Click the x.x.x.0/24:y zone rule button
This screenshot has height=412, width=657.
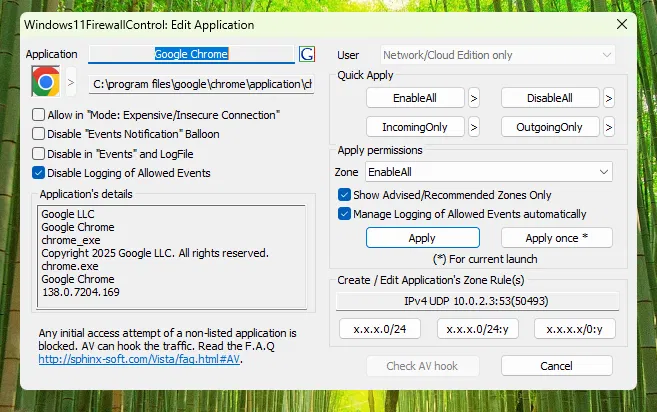[x=477, y=329]
